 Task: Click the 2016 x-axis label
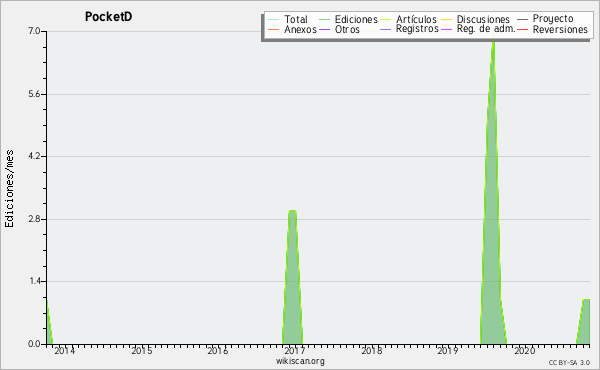218,350
